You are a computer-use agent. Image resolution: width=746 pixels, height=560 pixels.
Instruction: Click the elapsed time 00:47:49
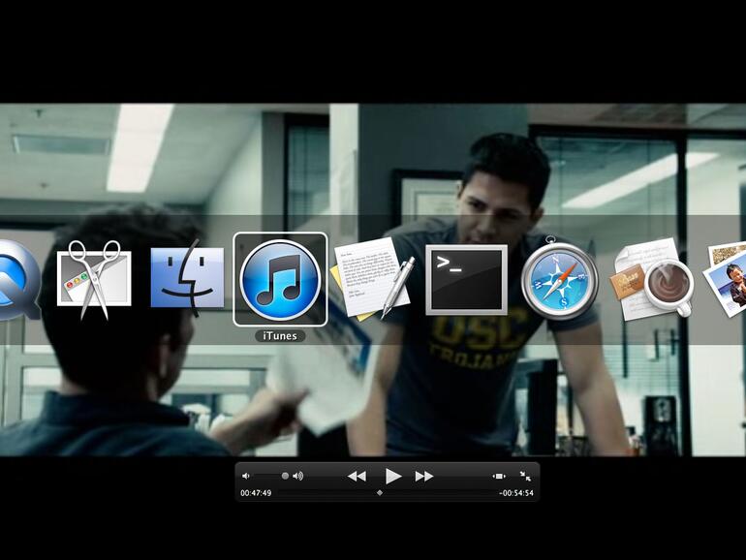coord(256,493)
